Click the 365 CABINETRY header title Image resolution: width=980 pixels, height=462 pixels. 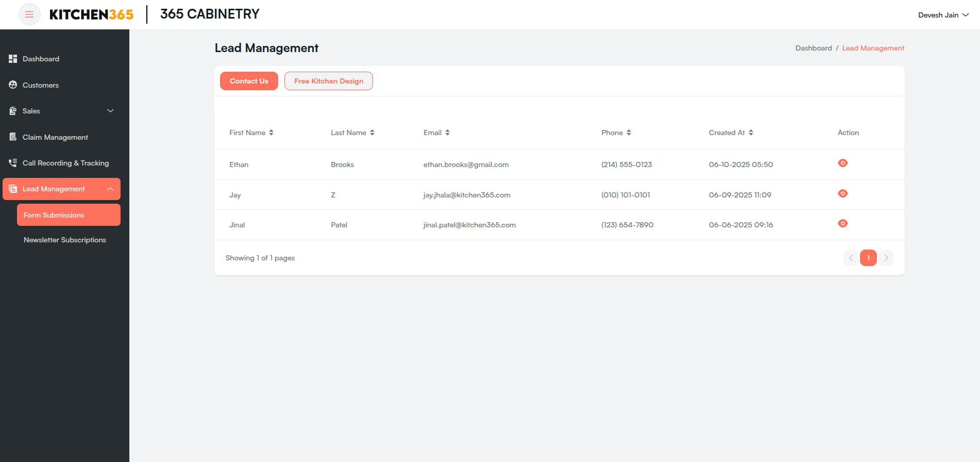[x=210, y=14]
